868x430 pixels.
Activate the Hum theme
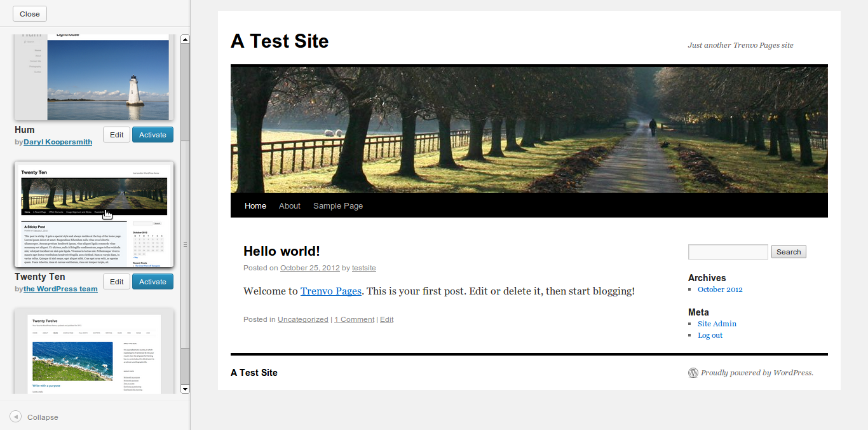[153, 134]
